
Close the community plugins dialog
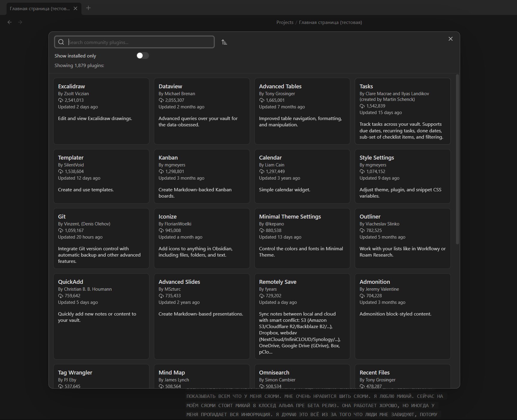click(451, 39)
